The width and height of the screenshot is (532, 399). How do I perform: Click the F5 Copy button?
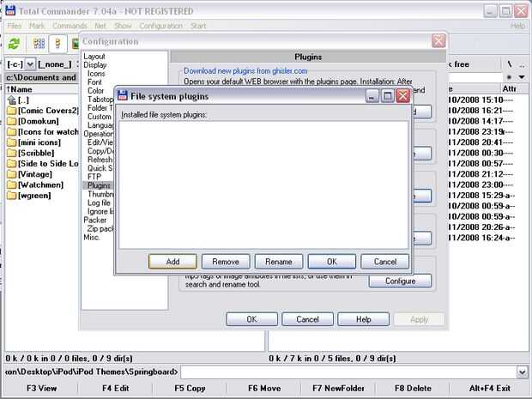(x=190, y=388)
